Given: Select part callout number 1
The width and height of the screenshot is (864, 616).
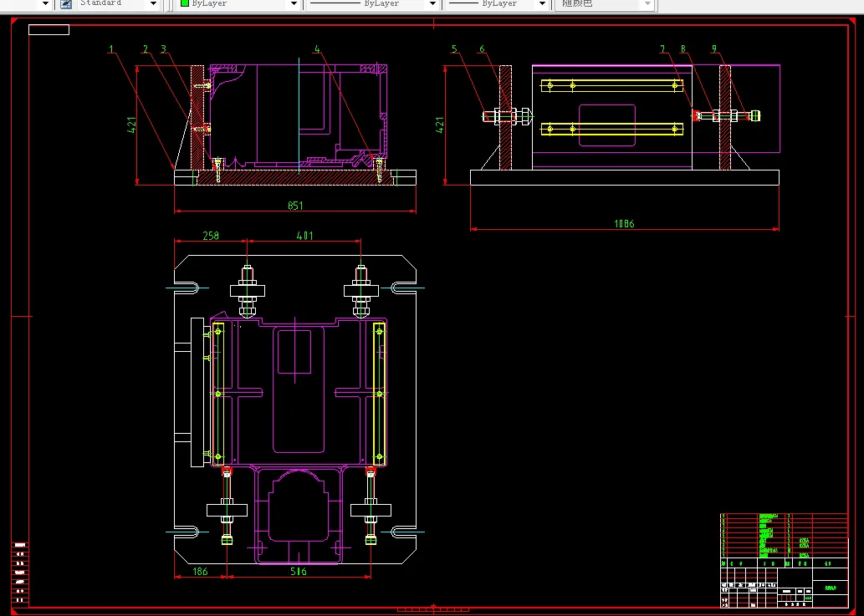Looking at the screenshot, I should pos(110,49).
